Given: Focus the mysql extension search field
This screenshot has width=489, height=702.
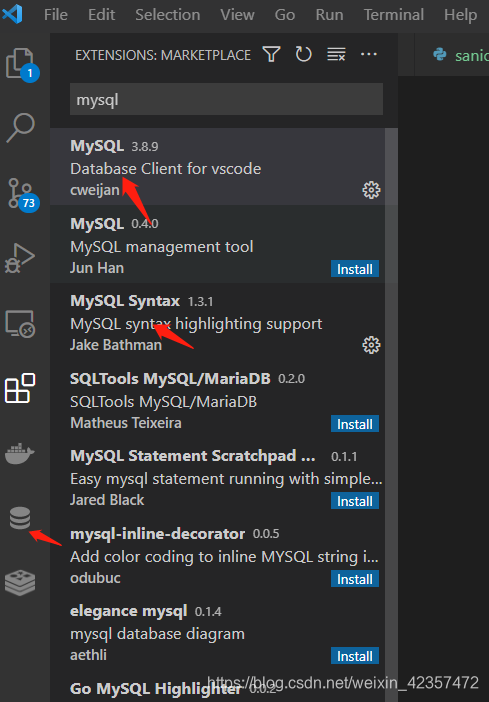Looking at the screenshot, I should pyautogui.click(x=226, y=99).
